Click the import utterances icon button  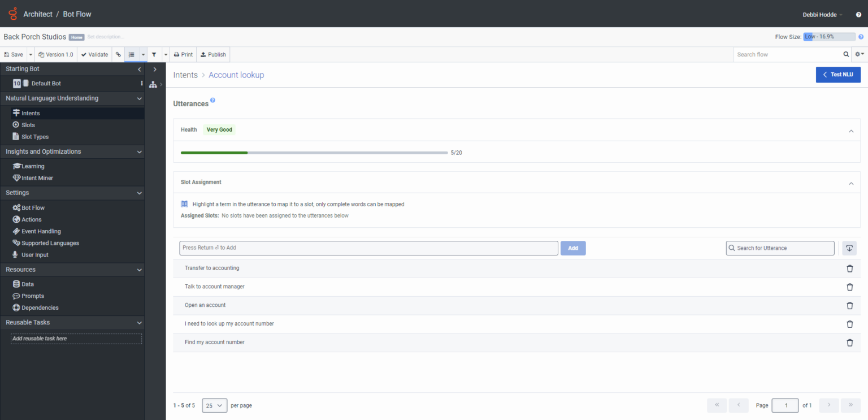(849, 248)
